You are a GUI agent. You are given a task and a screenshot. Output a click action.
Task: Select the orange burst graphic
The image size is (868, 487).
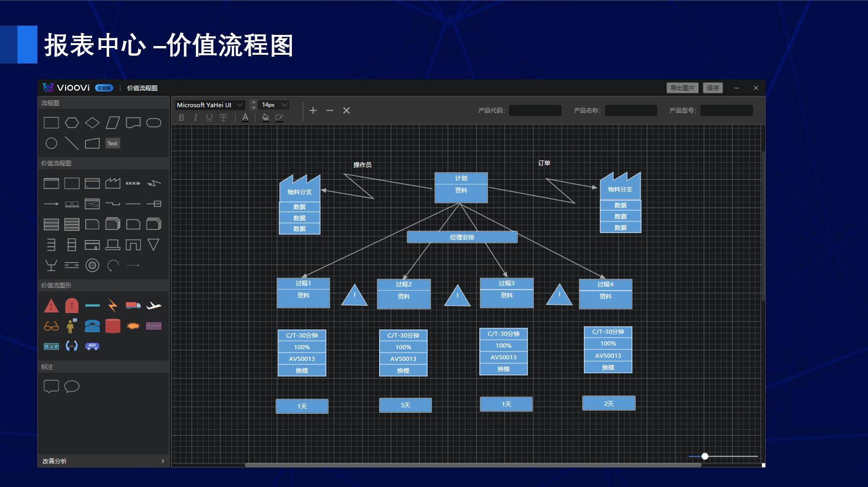click(133, 326)
